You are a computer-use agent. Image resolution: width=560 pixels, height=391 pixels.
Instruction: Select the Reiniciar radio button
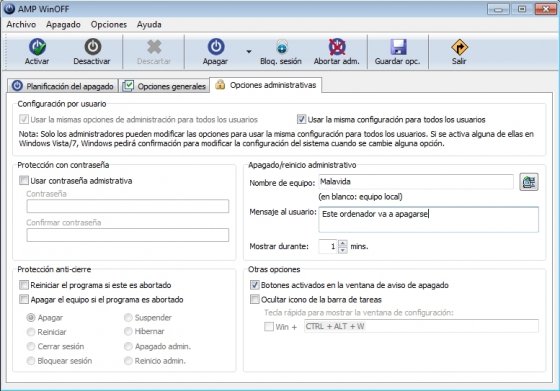click(31, 332)
